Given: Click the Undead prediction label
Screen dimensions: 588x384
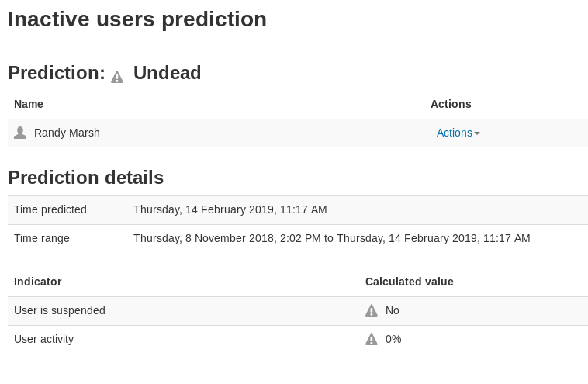Looking at the screenshot, I should 168,73.
